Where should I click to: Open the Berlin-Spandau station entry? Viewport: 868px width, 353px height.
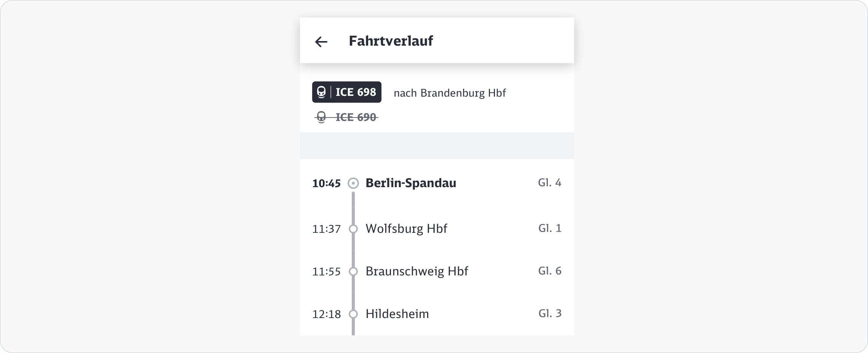411,183
